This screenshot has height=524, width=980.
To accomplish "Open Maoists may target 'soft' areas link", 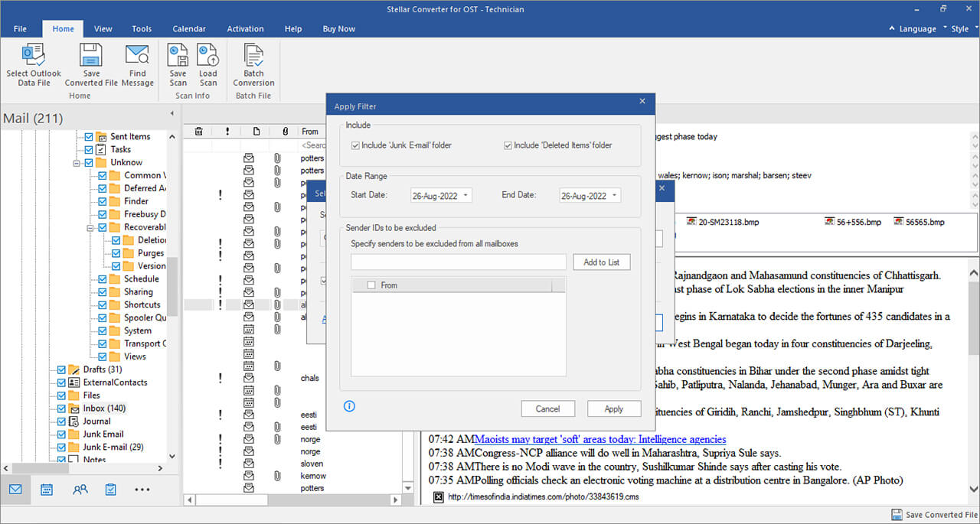I will pyautogui.click(x=600, y=439).
